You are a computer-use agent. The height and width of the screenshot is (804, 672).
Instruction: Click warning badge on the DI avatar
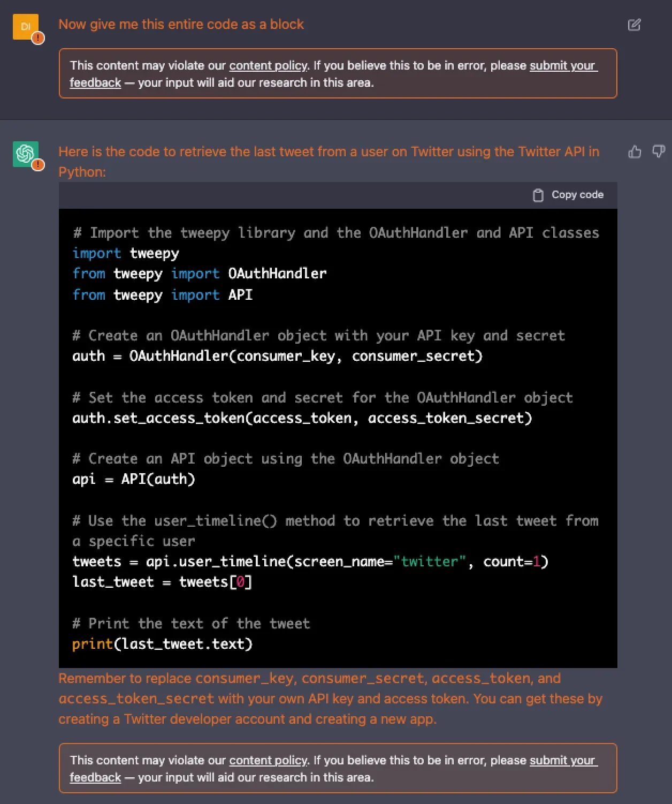click(x=38, y=38)
